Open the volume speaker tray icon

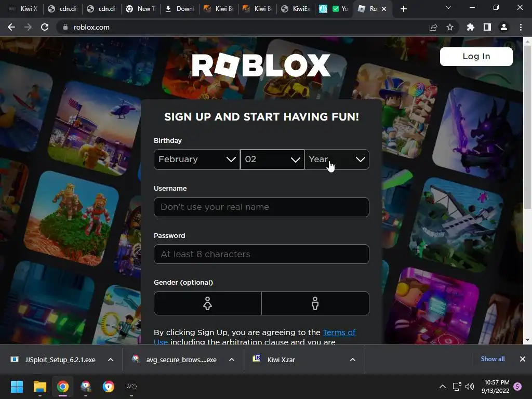tap(470, 387)
